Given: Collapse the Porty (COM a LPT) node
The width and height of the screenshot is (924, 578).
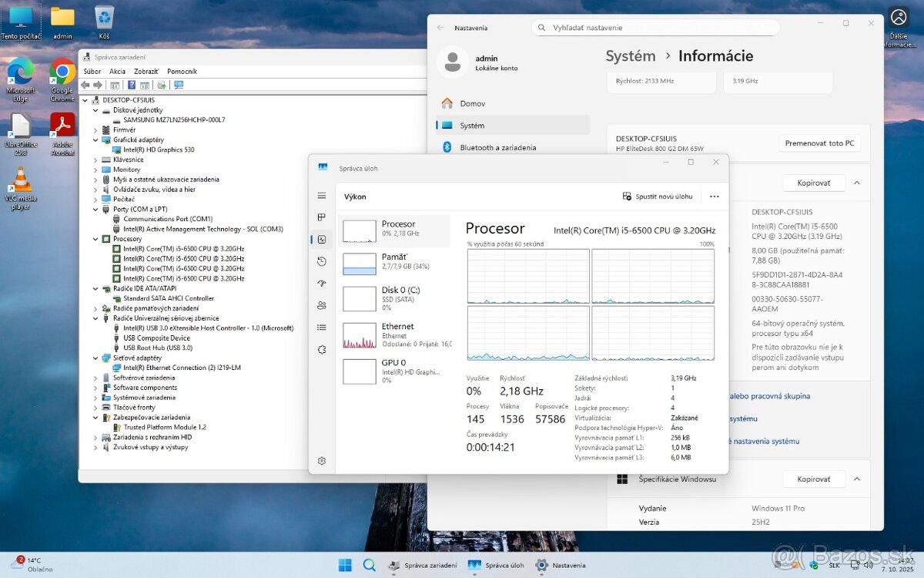Looking at the screenshot, I should click(x=96, y=209).
